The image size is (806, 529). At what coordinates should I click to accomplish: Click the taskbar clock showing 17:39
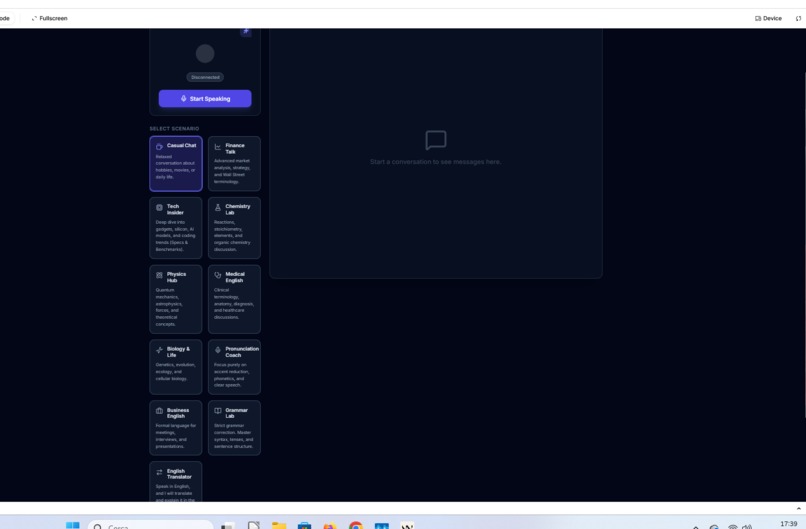click(x=789, y=524)
